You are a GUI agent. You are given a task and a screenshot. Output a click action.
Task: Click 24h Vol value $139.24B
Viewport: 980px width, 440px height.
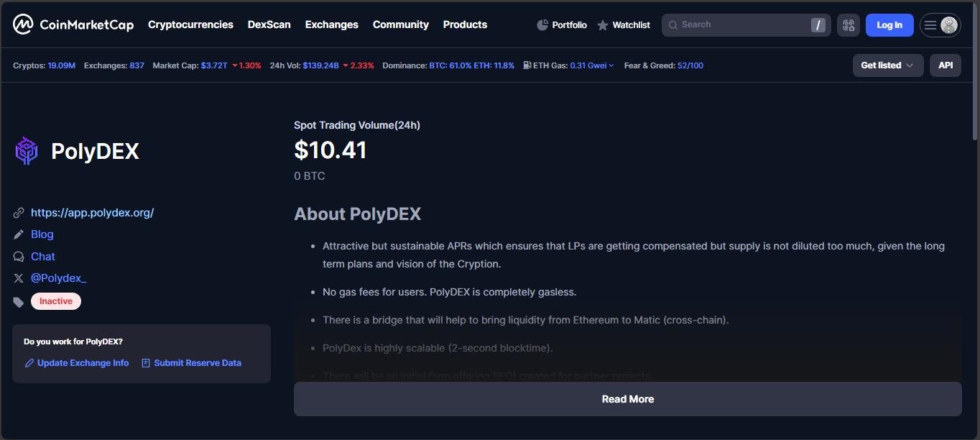click(320, 65)
